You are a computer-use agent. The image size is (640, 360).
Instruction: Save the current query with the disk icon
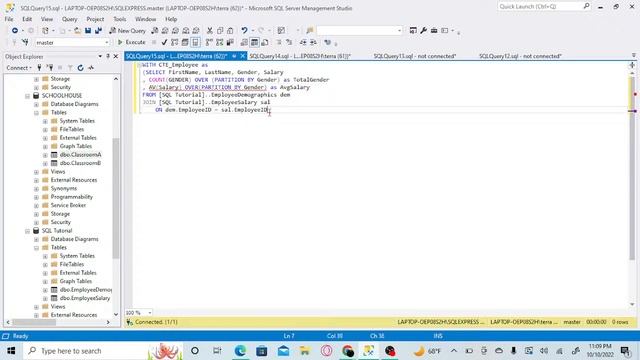pyautogui.click(x=88, y=31)
